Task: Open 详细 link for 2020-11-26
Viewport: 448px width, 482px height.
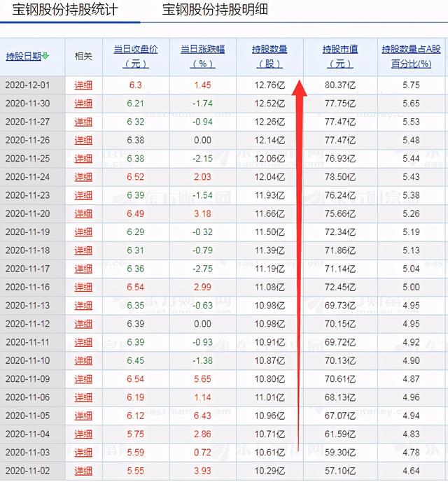Action: pyautogui.click(x=83, y=140)
